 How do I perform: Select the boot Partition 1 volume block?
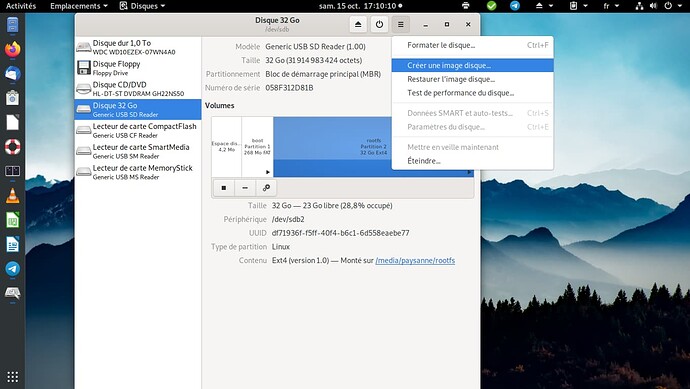(x=257, y=147)
